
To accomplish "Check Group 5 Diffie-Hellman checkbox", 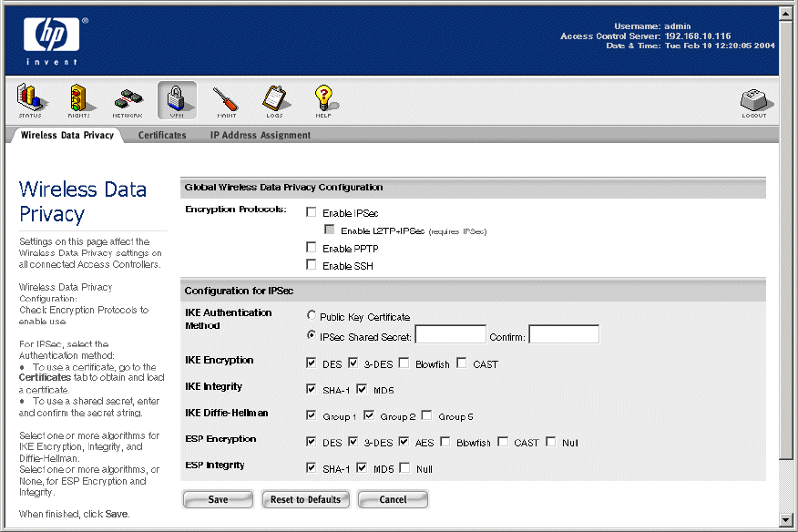I will tap(427, 415).
